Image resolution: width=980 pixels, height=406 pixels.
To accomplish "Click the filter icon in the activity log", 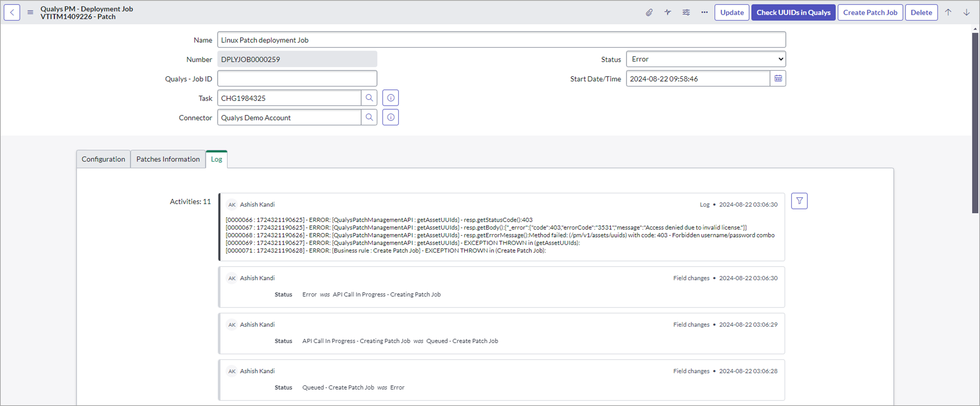I will click(799, 200).
